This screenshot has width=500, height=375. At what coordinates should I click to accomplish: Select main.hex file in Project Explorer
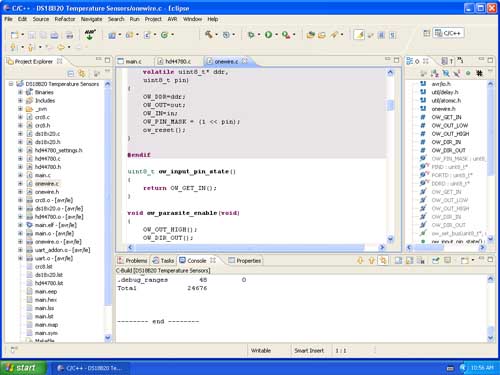46,300
